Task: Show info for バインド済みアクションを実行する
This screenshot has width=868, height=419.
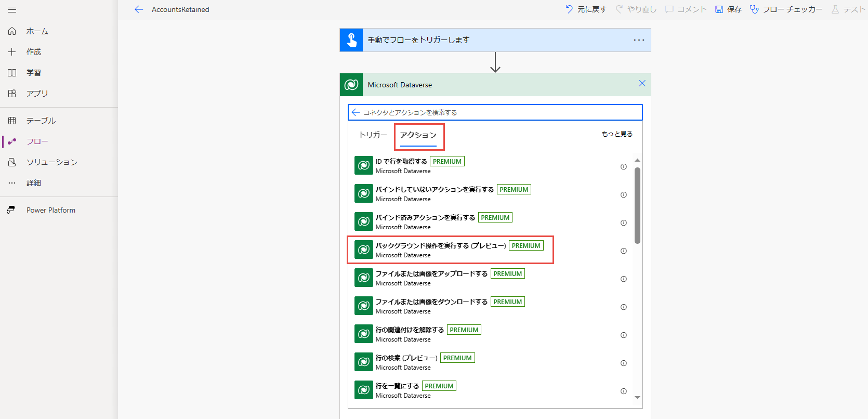Action: (624, 223)
